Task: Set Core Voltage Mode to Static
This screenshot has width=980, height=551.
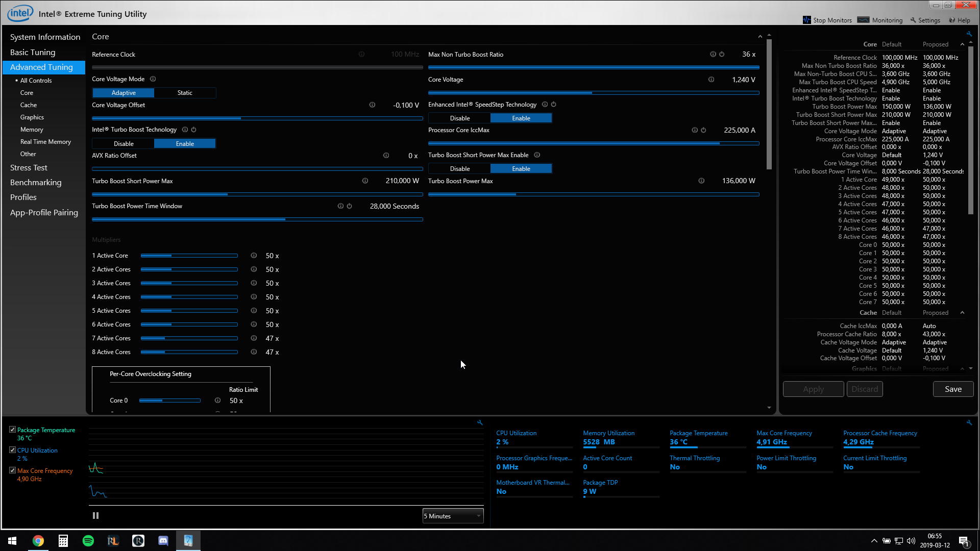Action: pyautogui.click(x=185, y=93)
